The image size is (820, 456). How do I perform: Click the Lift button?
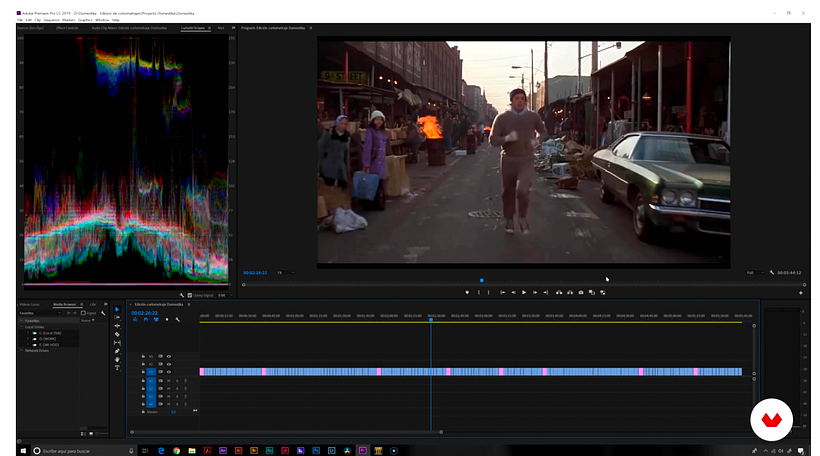(559, 292)
